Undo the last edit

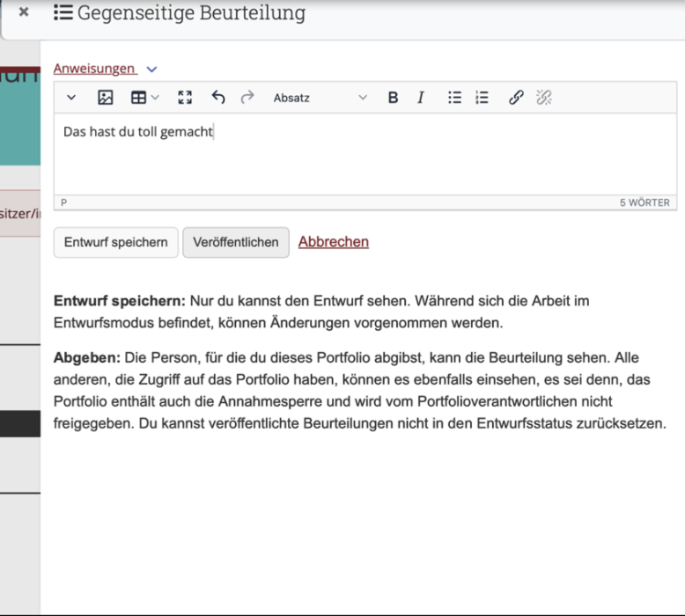point(218,98)
